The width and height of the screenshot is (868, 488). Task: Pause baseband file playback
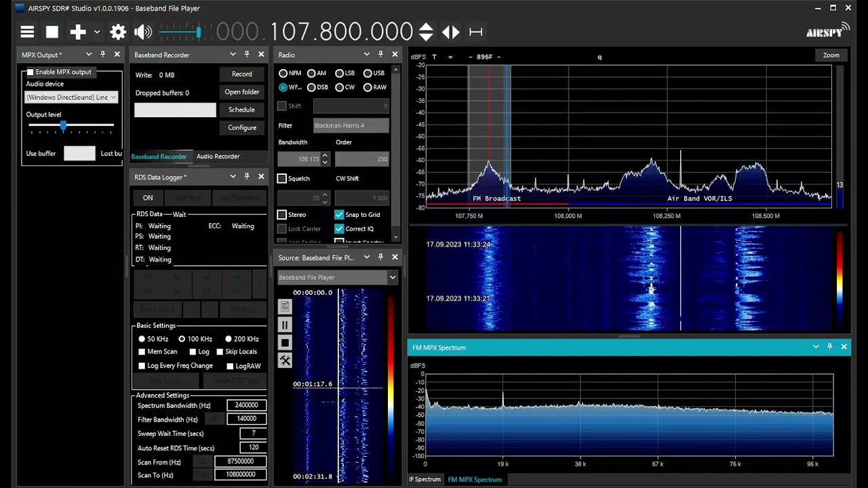pos(285,325)
